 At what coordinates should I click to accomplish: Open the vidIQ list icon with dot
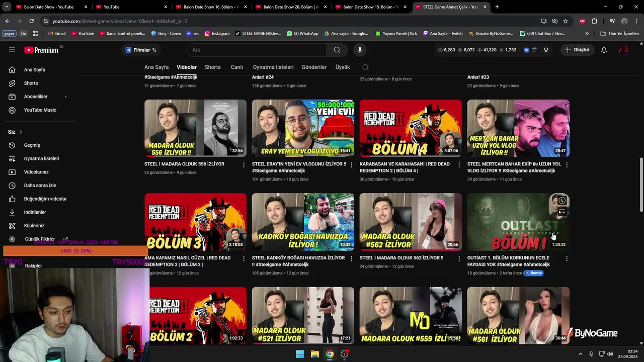coord(534,50)
